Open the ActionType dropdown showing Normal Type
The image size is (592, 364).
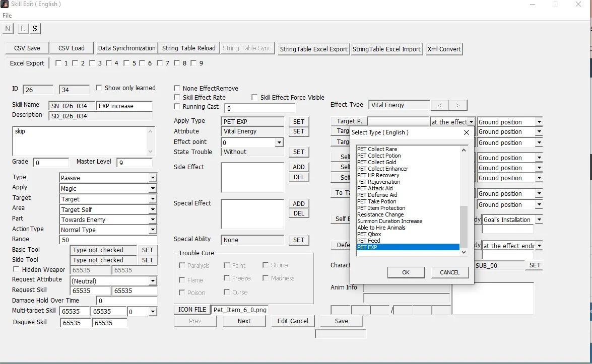pos(153,230)
